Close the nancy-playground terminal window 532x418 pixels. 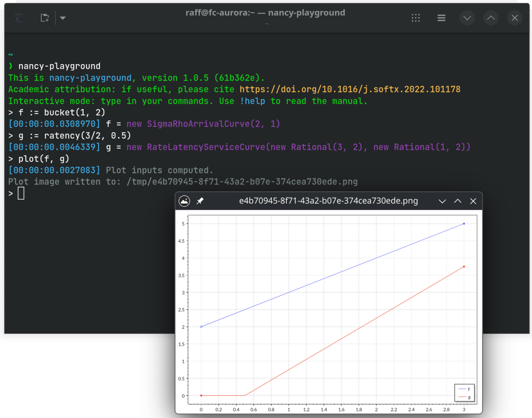point(515,18)
